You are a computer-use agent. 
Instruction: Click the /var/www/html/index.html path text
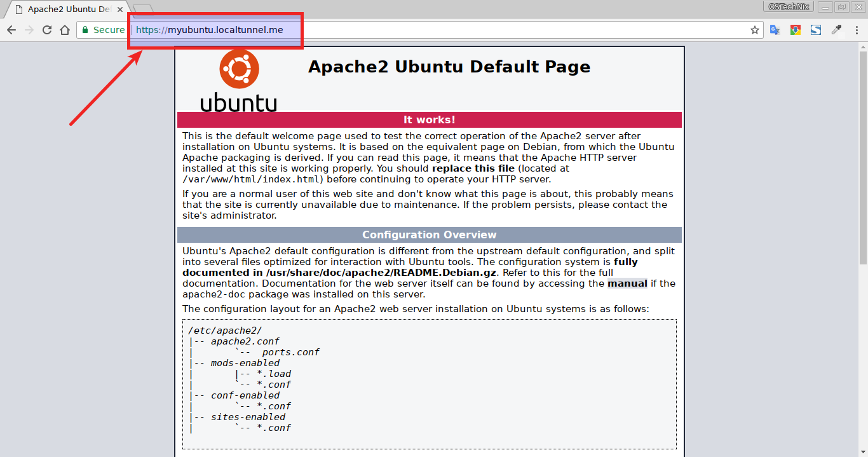pyautogui.click(x=250, y=179)
